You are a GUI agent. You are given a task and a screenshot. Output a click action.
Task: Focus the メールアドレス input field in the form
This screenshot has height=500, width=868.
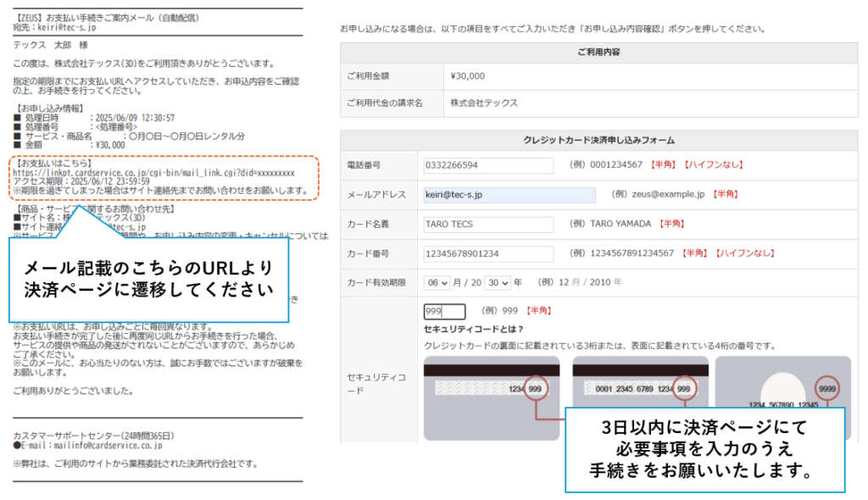[509, 195]
